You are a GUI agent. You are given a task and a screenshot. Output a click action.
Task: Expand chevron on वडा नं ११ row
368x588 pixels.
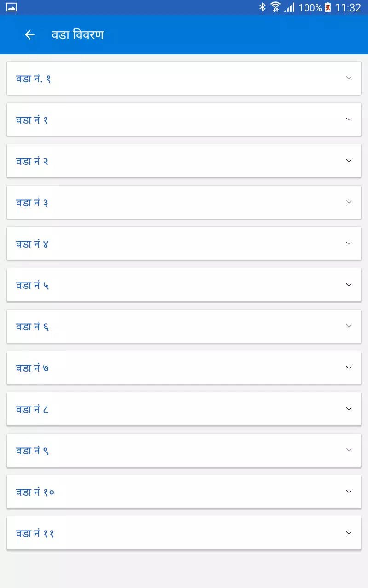coord(349,533)
